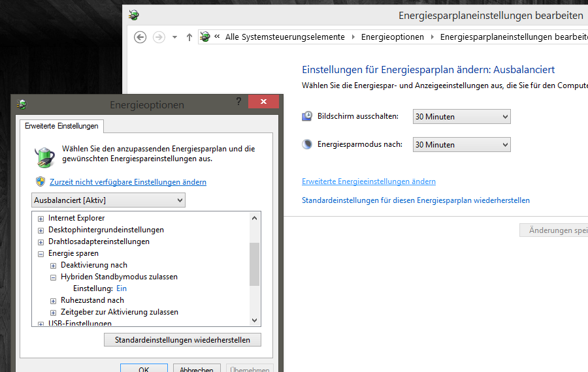The image size is (588, 372).
Task: Go up one level with the Up arrow
Action: tap(189, 37)
